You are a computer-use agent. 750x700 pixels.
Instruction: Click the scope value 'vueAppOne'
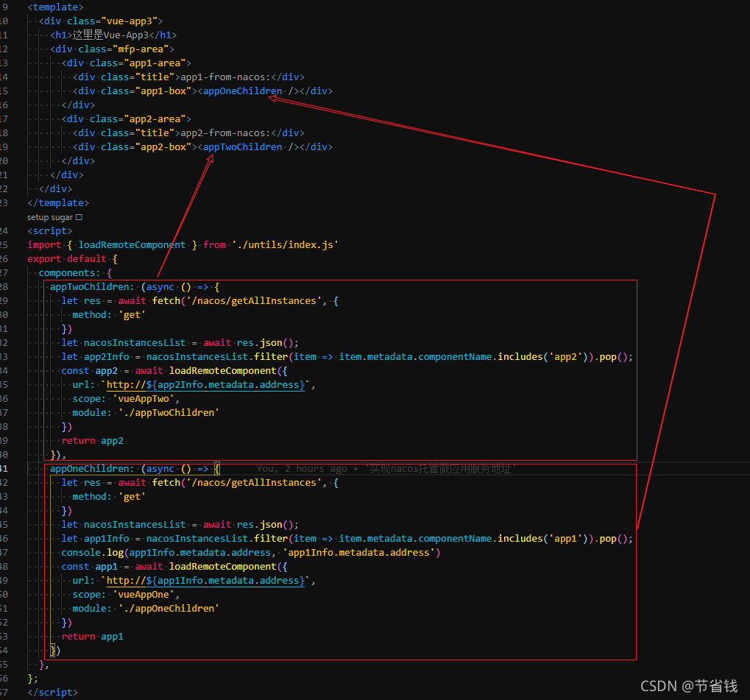pos(144,594)
